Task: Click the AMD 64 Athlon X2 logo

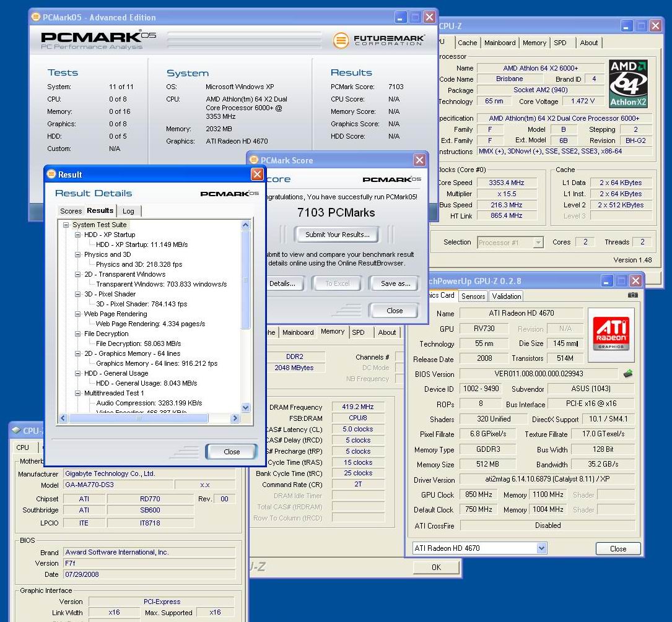Action: point(628,84)
